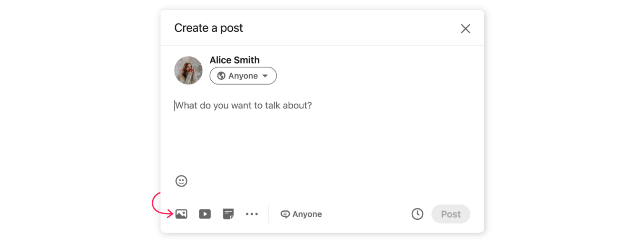Click Alice Smith's profile picture
This screenshot has height=242, width=644.
coord(188,71)
